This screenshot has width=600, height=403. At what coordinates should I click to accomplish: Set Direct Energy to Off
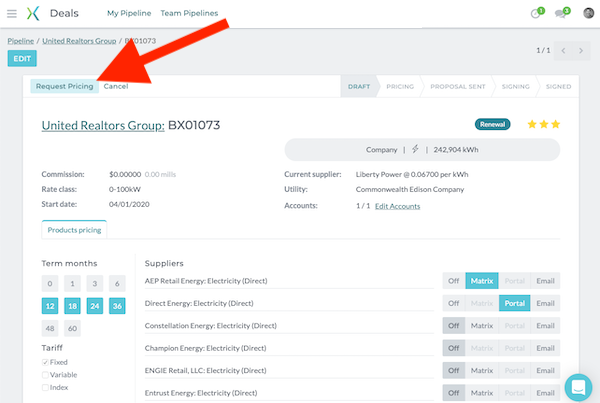[x=454, y=303]
